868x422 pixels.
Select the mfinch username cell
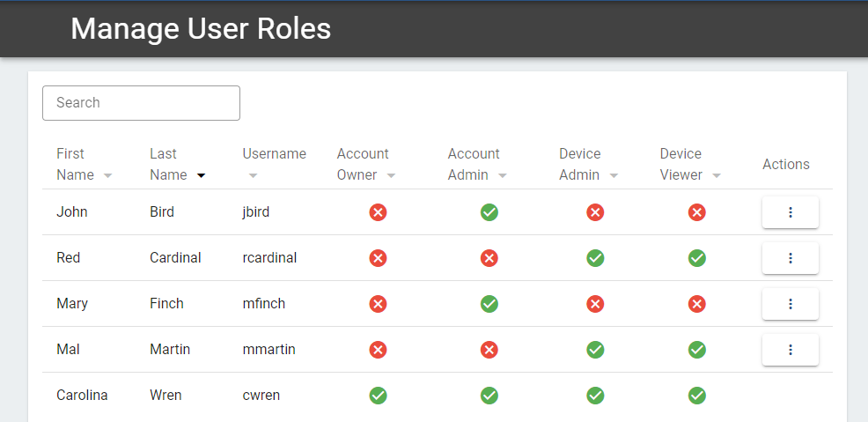pos(264,304)
